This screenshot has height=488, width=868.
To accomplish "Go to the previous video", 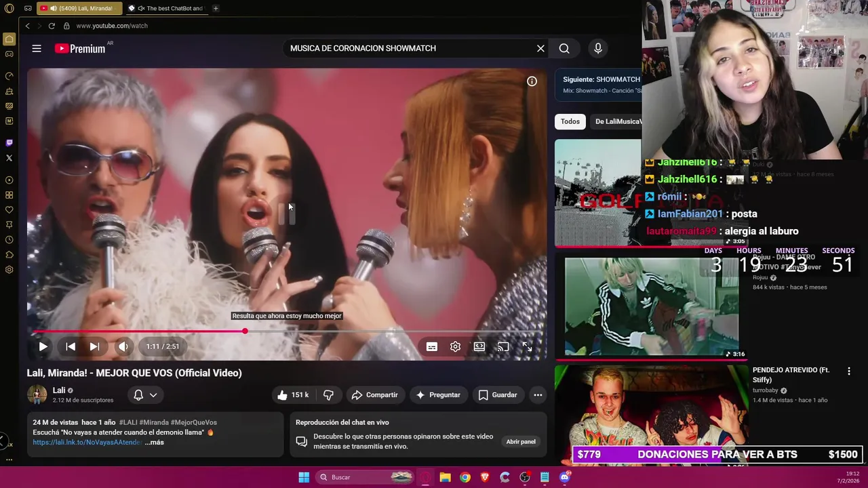I will click(x=71, y=346).
